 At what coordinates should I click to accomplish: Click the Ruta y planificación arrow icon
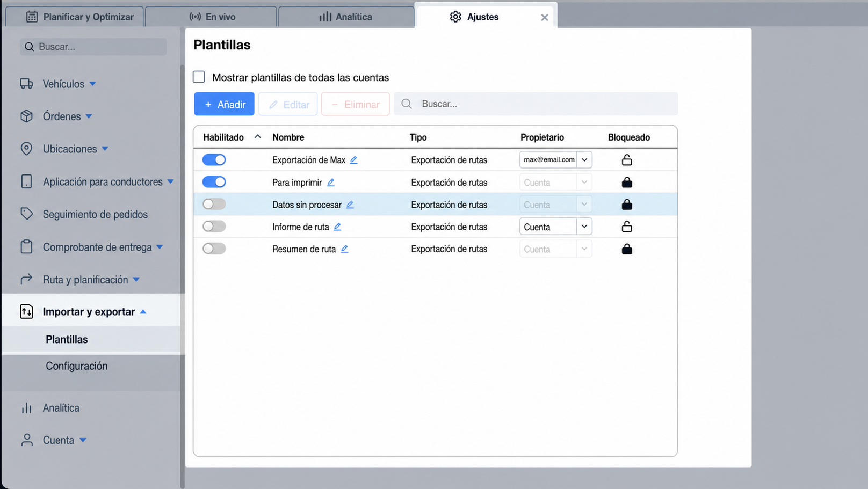click(26, 279)
